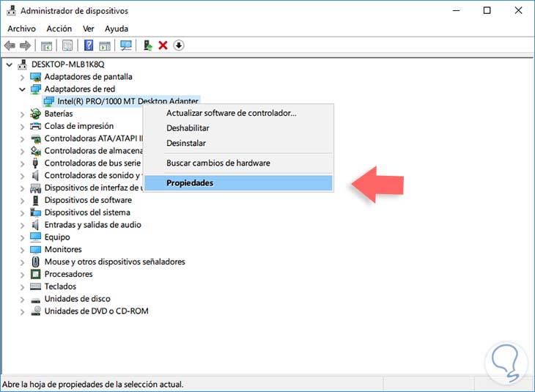Choose Actualizar software de controlador from context menu
This screenshot has height=392, width=535.
click(237, 113)
